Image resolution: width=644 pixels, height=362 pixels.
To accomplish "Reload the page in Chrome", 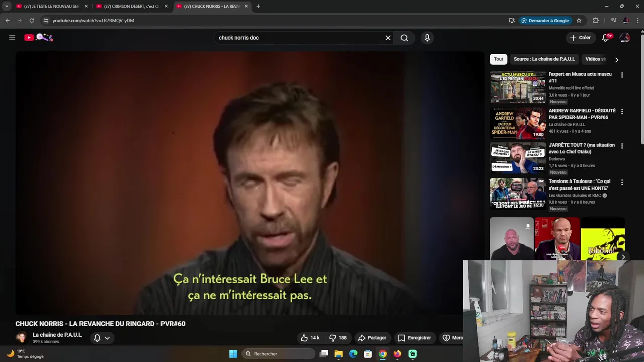I will [x=31, y=21].
